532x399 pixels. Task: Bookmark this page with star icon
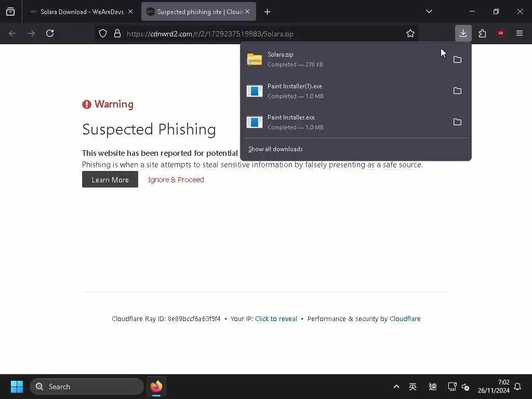pos(410,34)
